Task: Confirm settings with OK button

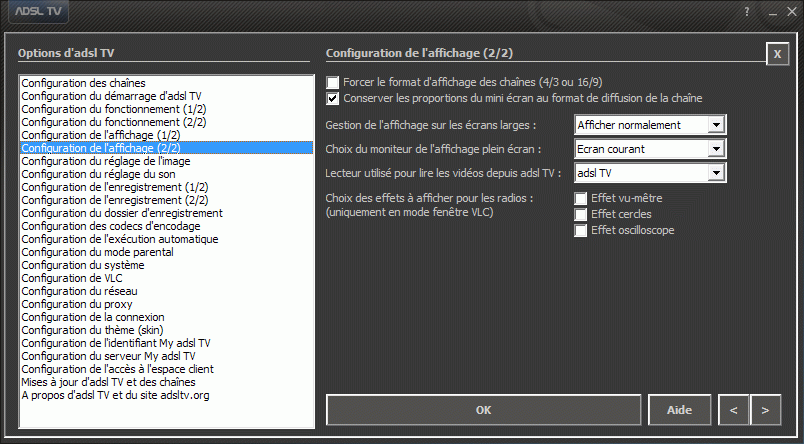Action: (x=484, y=410)
